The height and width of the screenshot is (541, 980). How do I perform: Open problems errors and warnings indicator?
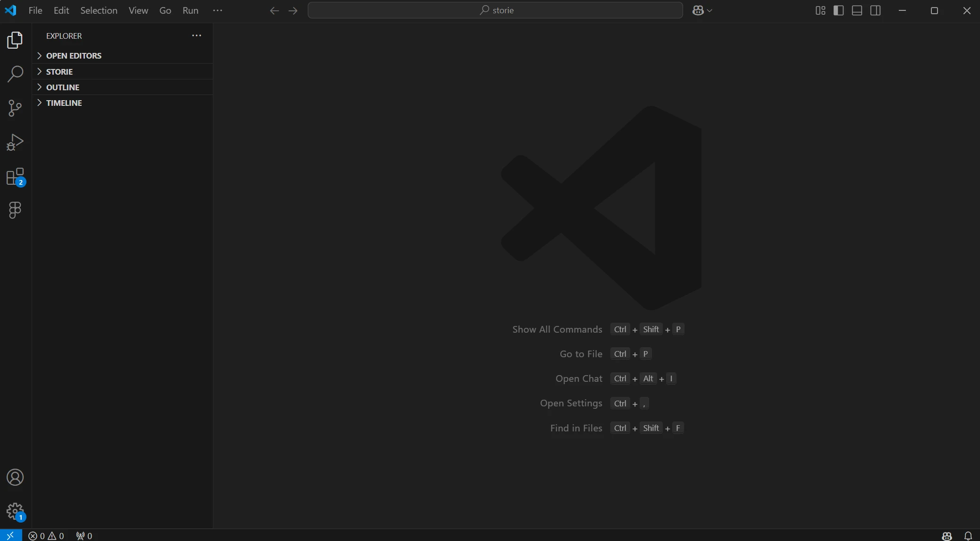(46, 535)
